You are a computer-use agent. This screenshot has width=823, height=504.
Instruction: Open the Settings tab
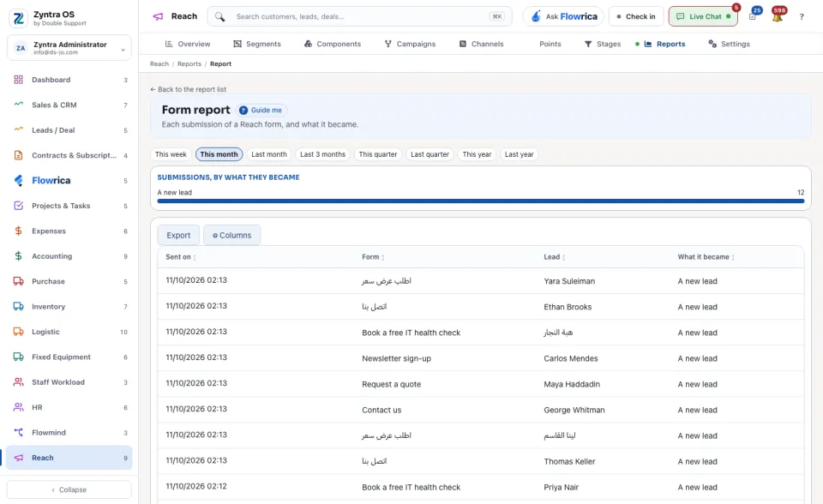coord(729,44)
